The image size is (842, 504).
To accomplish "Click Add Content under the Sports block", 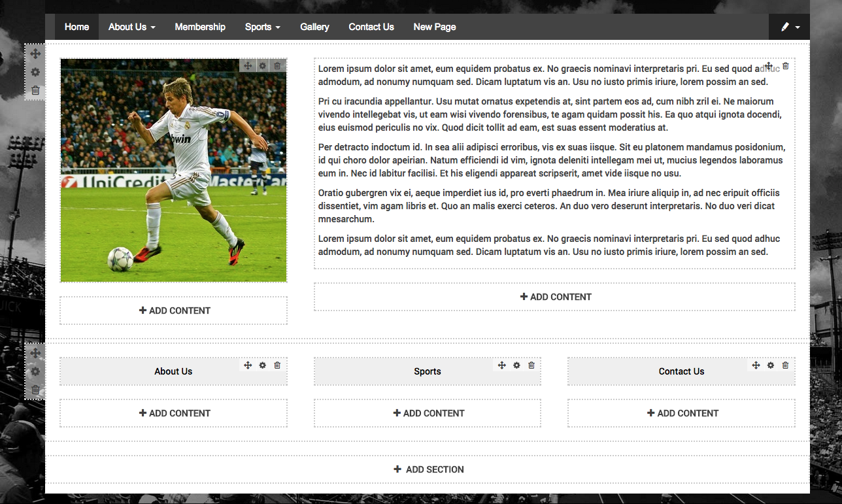I will coord(428,413).
